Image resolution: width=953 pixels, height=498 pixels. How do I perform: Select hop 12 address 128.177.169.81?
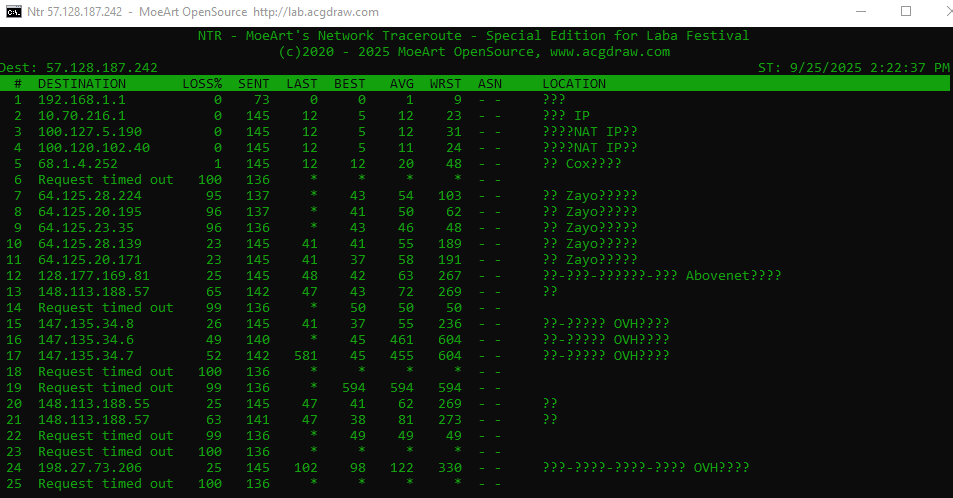click(94, 276)
